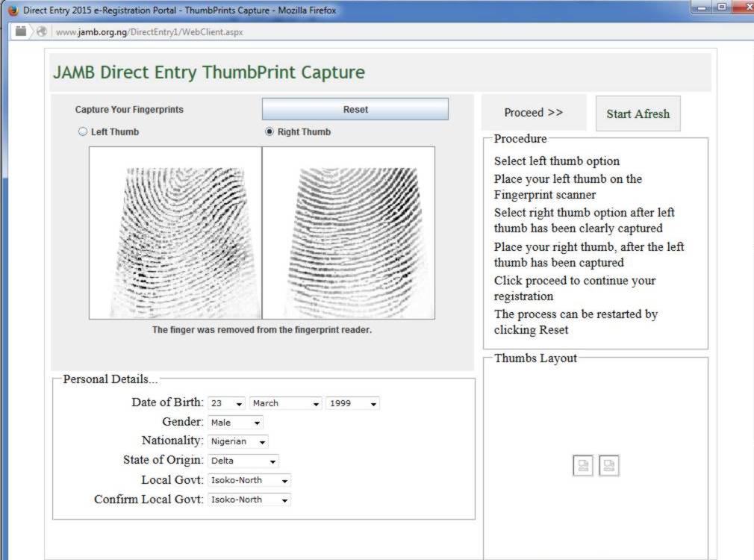
Task: Click the 'Date of Birth:' label
Action: click(167, 402)
